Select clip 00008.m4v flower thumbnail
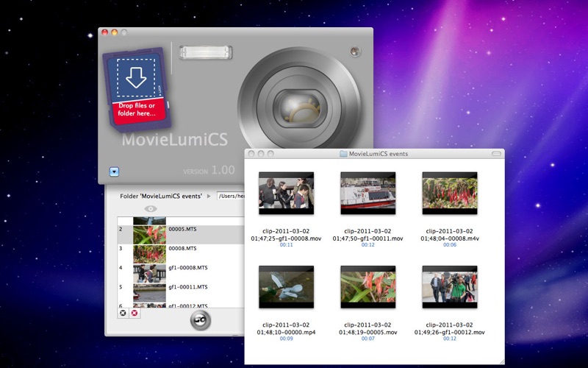Screen dimensions: 588x368 [x=450, y=193]
